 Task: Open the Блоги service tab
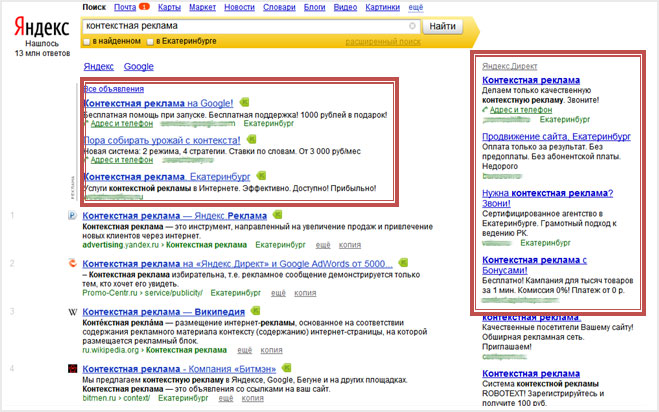pyautogui.click(x=314, y=7)
